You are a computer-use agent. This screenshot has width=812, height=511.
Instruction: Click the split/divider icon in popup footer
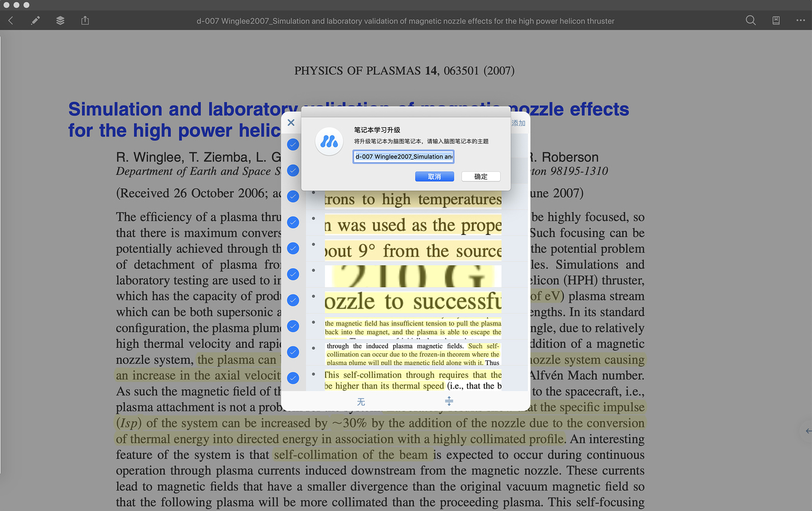449,401
